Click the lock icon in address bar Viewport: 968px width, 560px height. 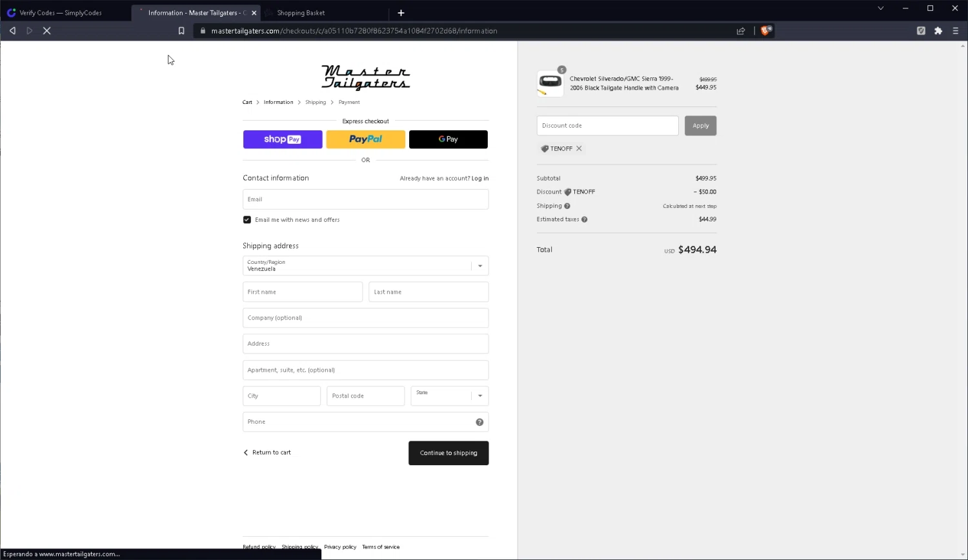tap(203, 30)
